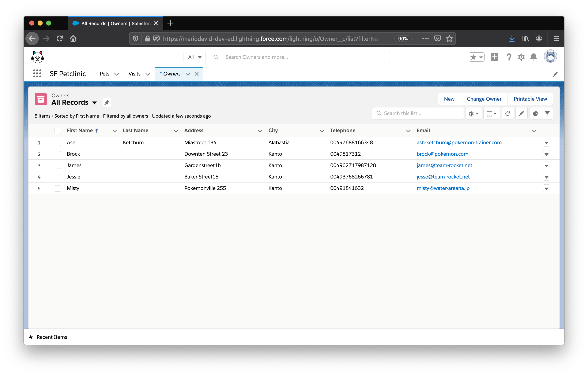Close the Owners tab
This screenshot has height=376, width=588.
(x=197, y=74)
